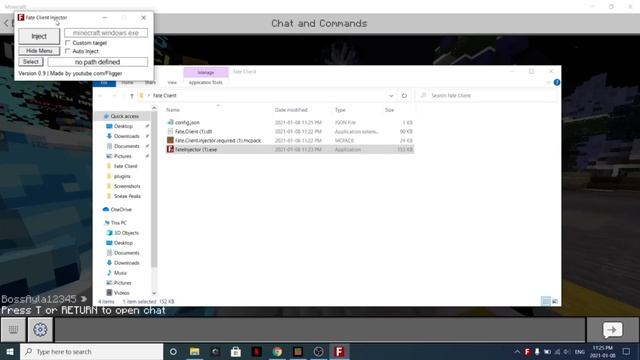Sort files by Size column
The height and width of the screenshot is (360, 640).
(389, 110)
